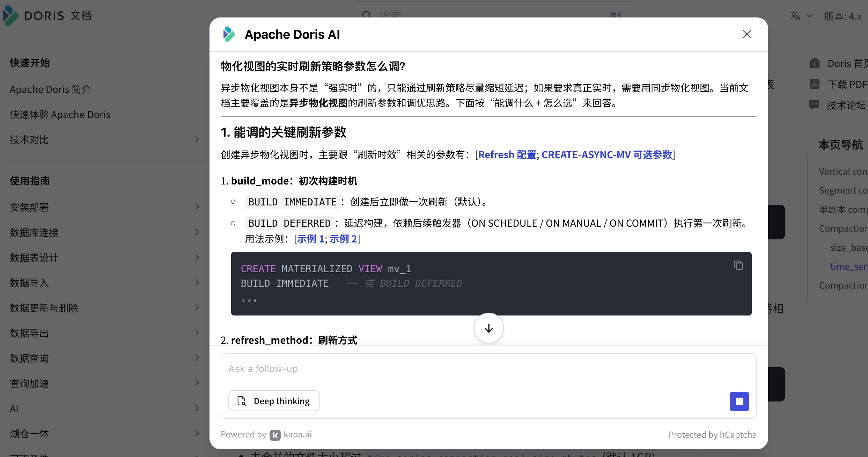The height and width of the screenshot is (457, 868).
Task: Toggle Deep thinking mode
Action: [x=274, y=401]
